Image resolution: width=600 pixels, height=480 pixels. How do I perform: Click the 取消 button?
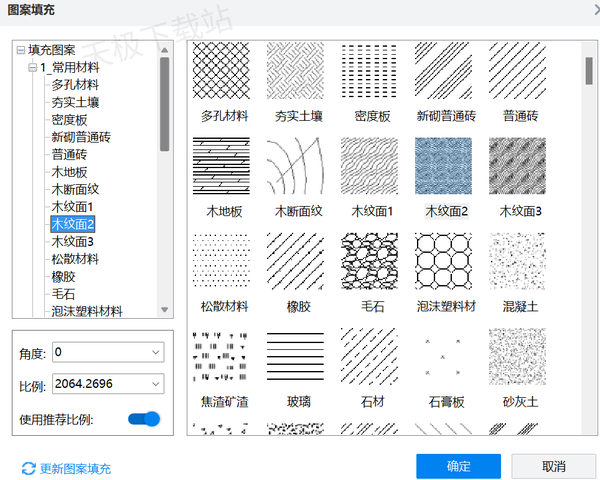(x=553, y=466)
